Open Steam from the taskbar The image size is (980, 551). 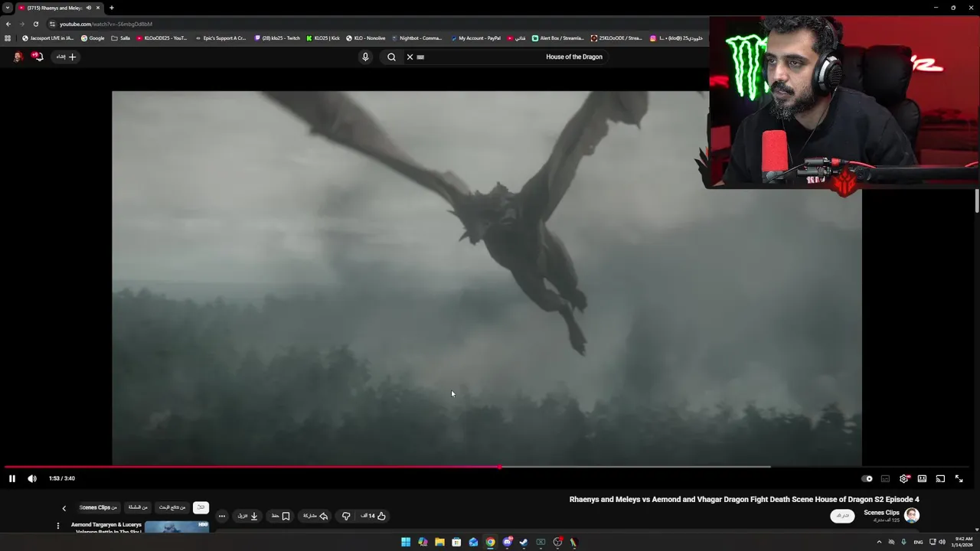tap(524, 542)
